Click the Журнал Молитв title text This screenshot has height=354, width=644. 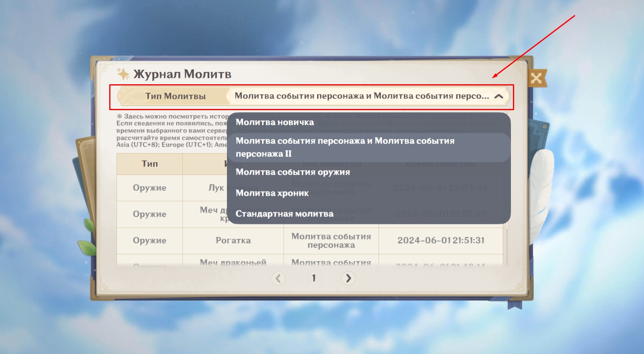(x=182, y=74)
